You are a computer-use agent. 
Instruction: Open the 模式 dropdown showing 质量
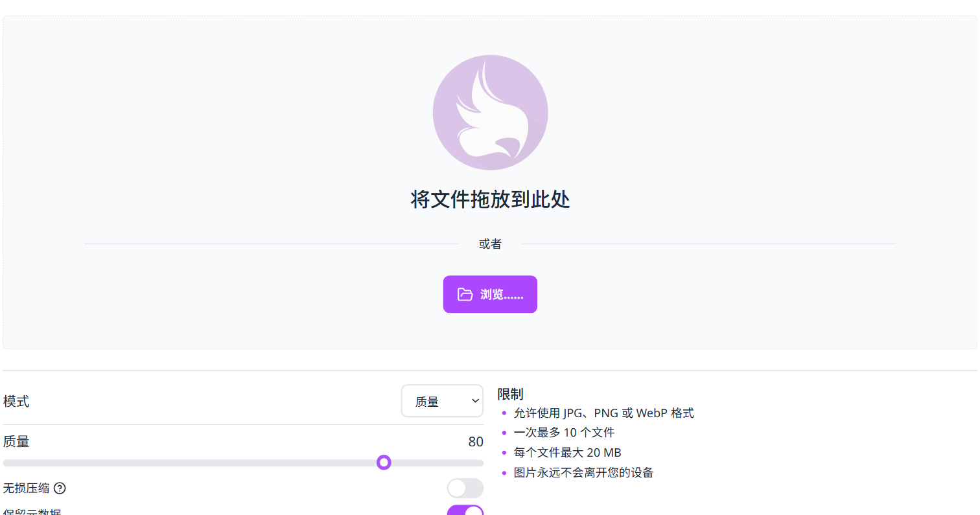click(442, 401)
